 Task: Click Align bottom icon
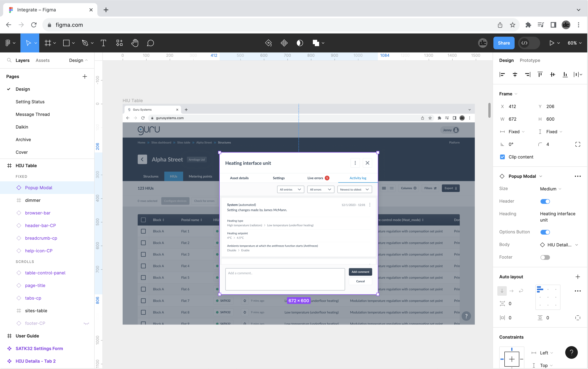tap(565, 74)
